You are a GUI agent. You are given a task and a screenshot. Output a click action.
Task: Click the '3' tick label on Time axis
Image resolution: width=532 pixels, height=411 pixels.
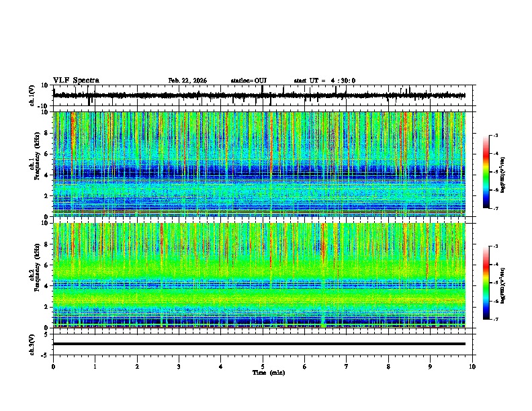(x=179, y=367)
